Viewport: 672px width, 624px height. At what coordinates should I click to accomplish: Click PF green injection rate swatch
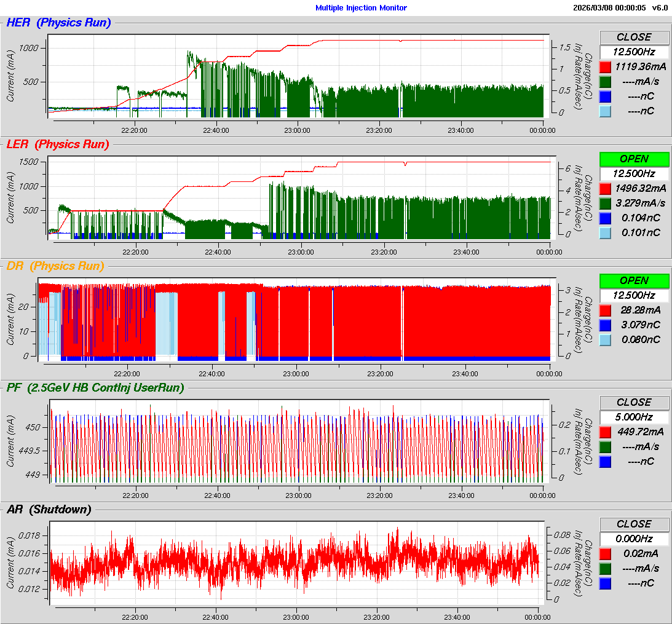(605, 446)
